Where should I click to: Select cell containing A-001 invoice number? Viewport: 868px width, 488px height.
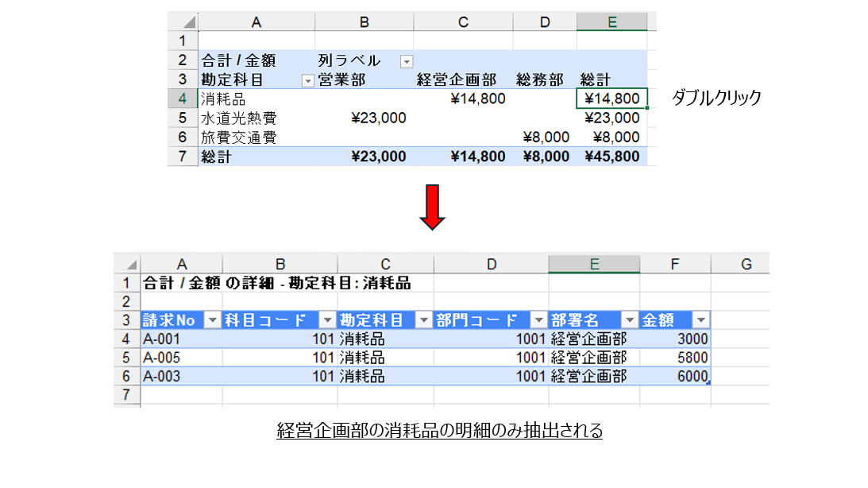point(181,339)
